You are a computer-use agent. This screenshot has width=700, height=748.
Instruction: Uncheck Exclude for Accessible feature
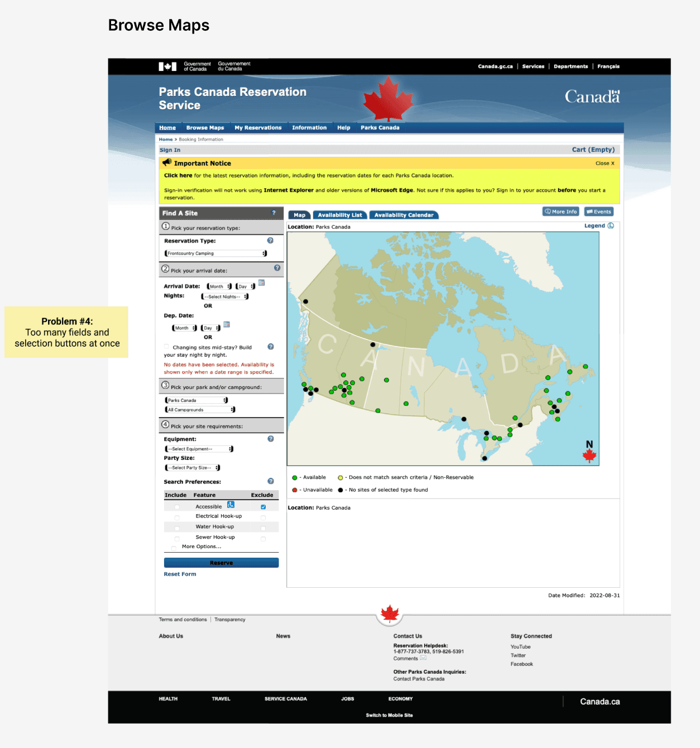(x=263, y=507)
